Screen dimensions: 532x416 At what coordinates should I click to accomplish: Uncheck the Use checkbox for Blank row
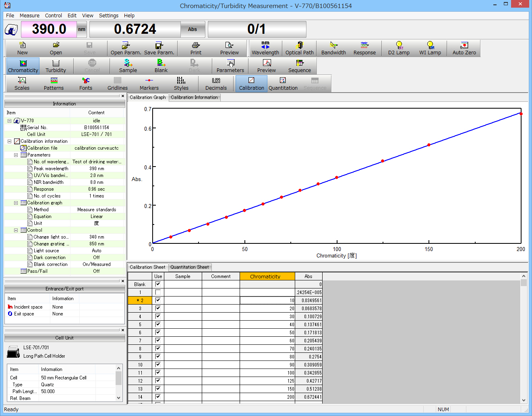tap(158, 284)
